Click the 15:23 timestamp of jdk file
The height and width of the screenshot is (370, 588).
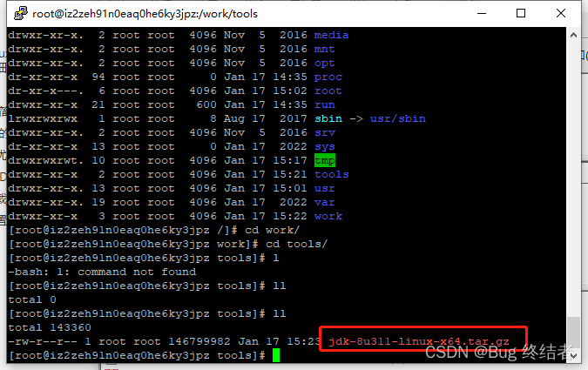point(304,341)
